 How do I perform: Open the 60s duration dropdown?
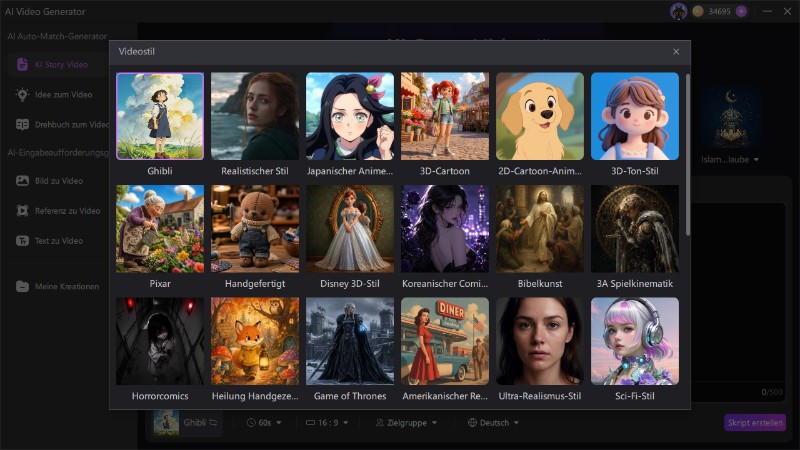pos(264,422)
